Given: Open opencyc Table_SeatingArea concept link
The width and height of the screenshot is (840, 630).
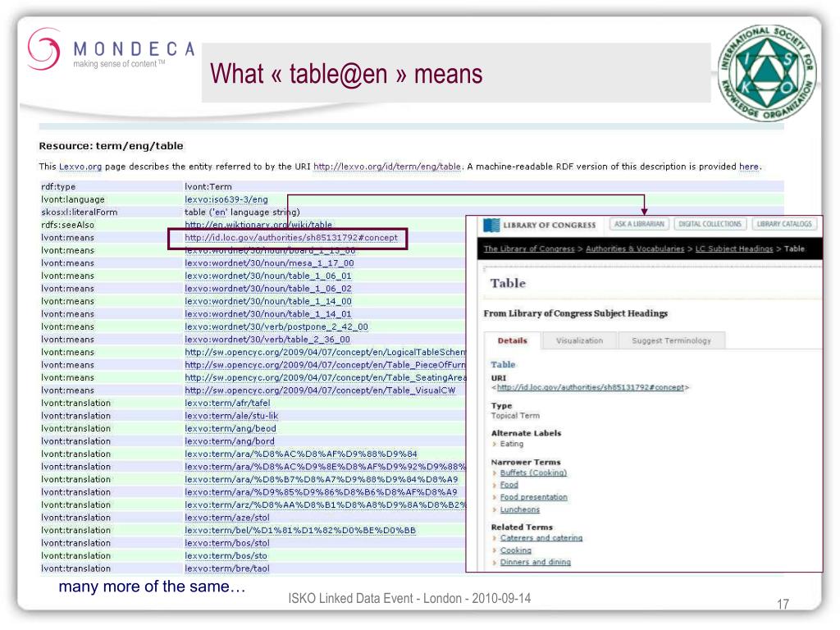Looking at the screenshot, I should click(x=325, y=377).
